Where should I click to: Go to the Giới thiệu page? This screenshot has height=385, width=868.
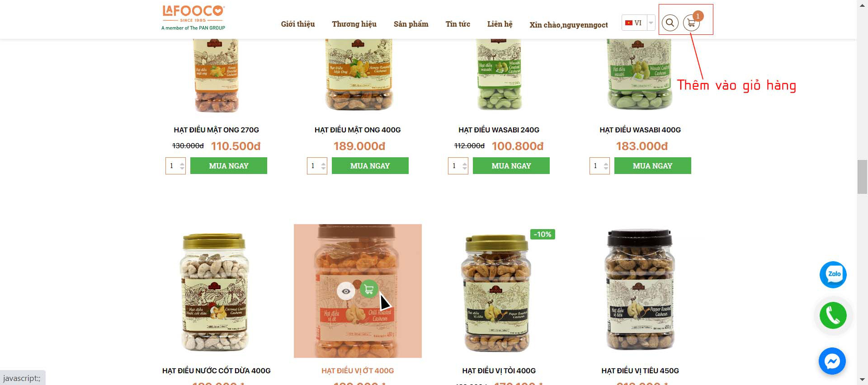tap(298, 24)
